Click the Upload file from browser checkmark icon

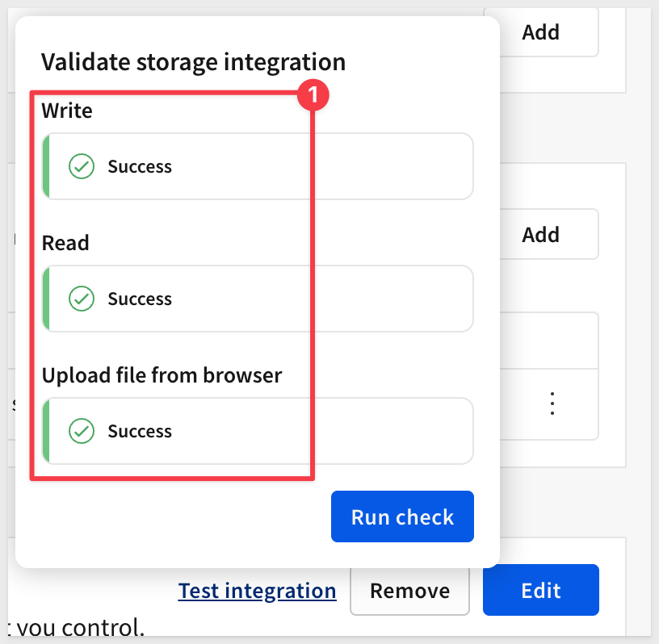click(81, 432)
